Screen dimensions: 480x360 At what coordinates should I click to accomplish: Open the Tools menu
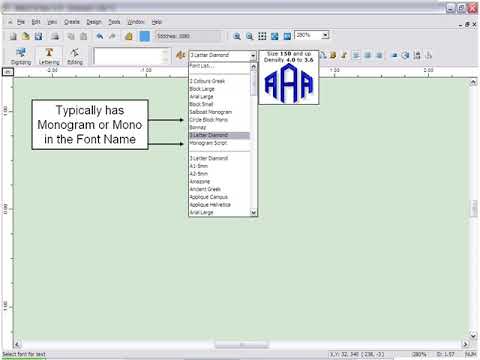114,22
